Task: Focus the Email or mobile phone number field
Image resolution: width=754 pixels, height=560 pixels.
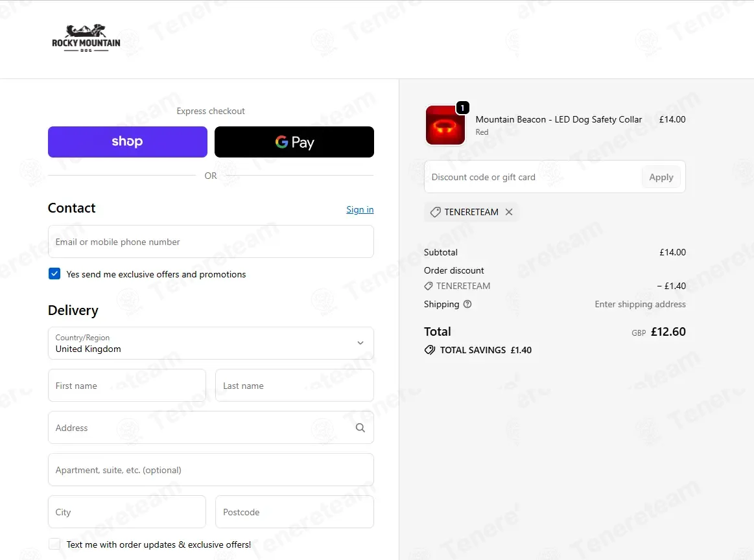Action: click(x=211, y=242)
